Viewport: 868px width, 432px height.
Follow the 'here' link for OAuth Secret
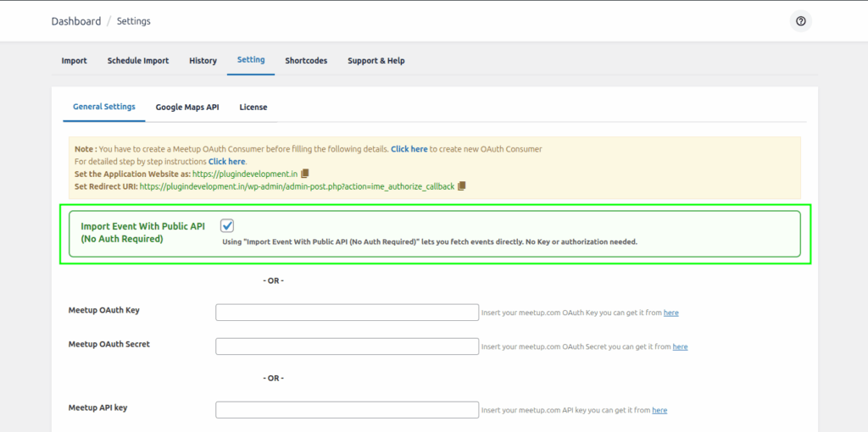pyautogui.click(x=680, y=347)
